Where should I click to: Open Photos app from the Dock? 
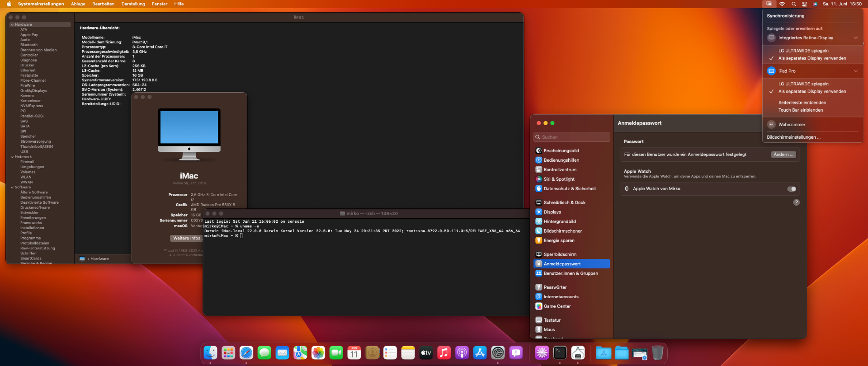pos(318,353)
